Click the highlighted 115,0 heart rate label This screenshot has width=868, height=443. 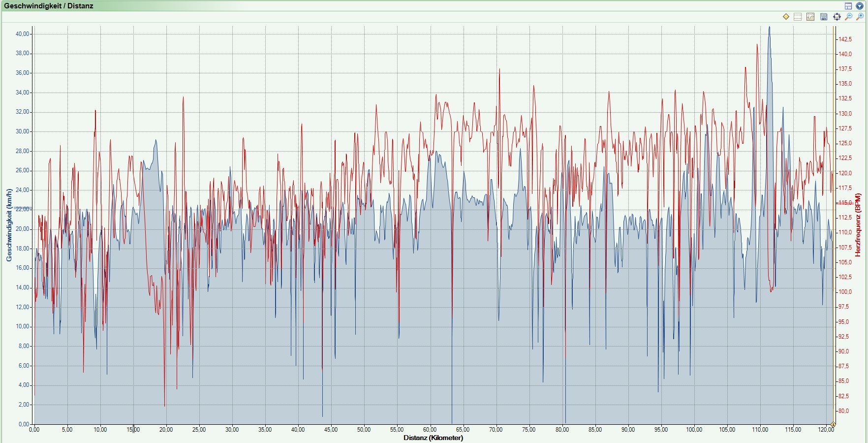coord(845,203)
